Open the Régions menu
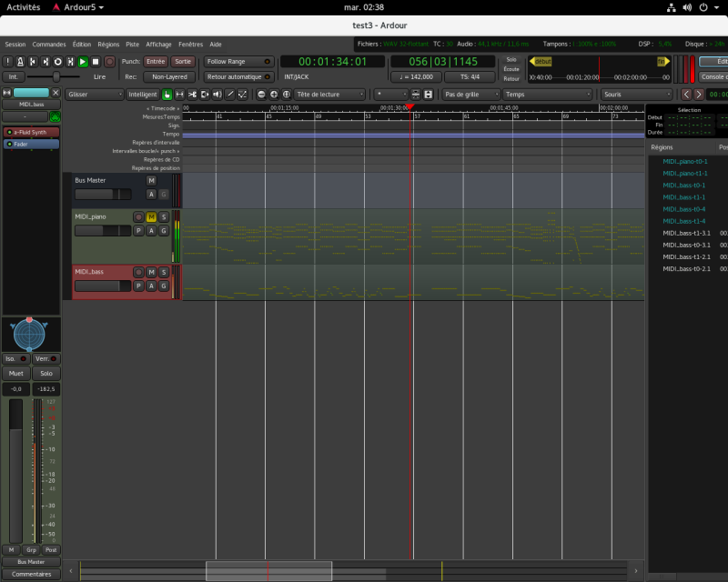 [x=108, y=45]
